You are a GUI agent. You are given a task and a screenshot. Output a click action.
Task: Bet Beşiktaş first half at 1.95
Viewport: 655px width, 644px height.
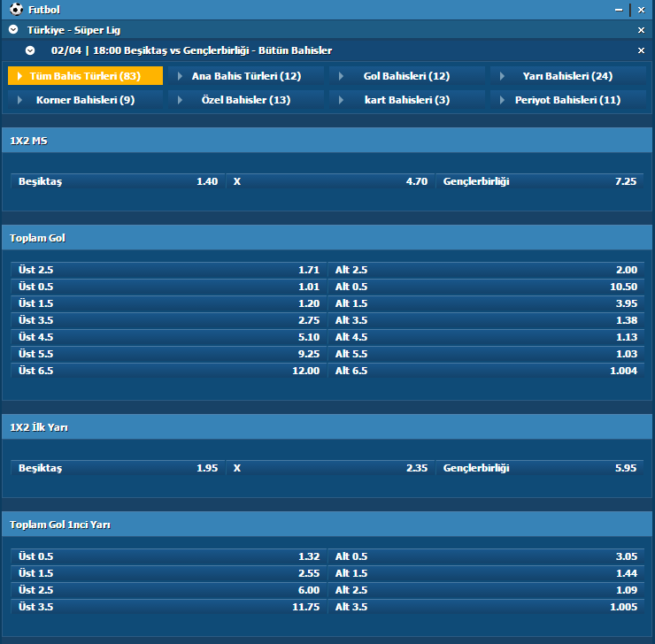[118, 468]
